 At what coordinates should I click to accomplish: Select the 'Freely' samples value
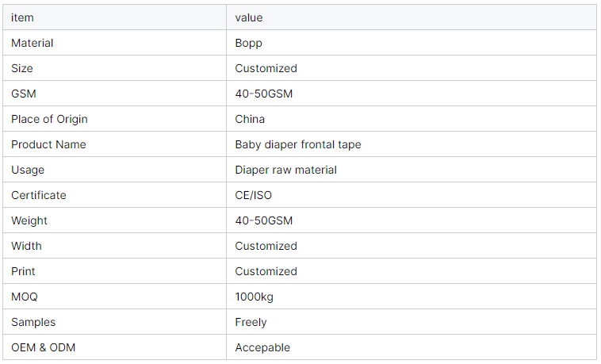point(251,322)
